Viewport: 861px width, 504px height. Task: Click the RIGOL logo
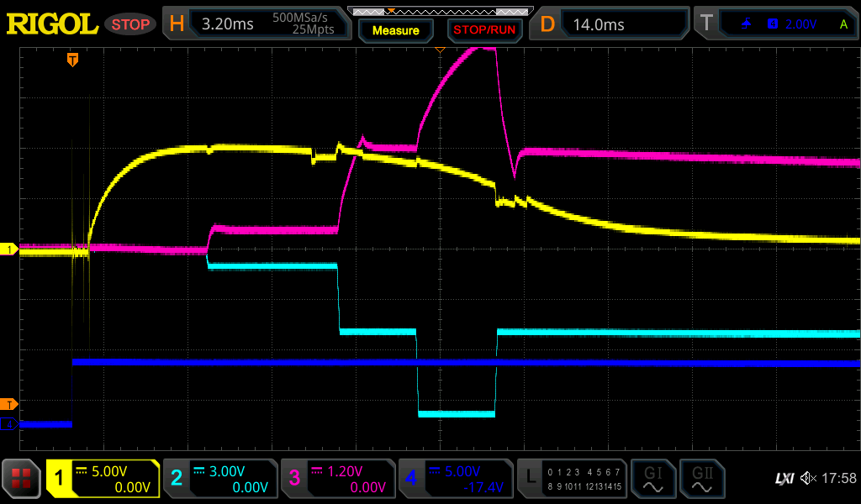click(x=52, y=24)
